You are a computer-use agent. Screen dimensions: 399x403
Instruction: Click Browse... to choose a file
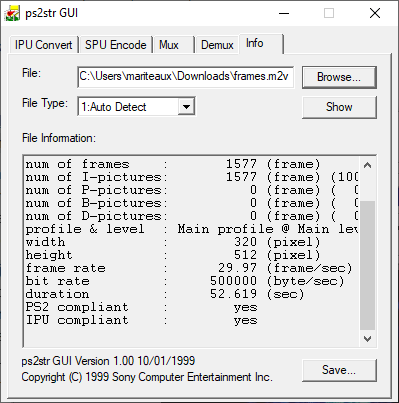(x=339, y=77)
